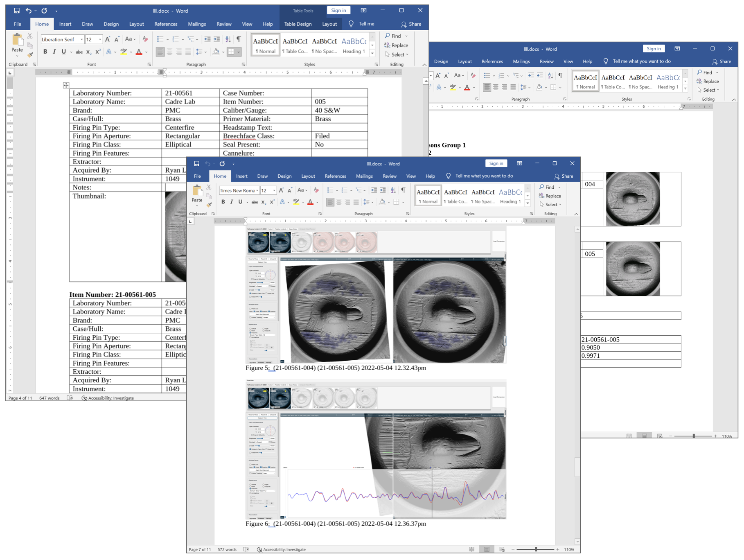Click Save icon in front Word window
This screenshot has height=560, width=744.
coord(196,164)
